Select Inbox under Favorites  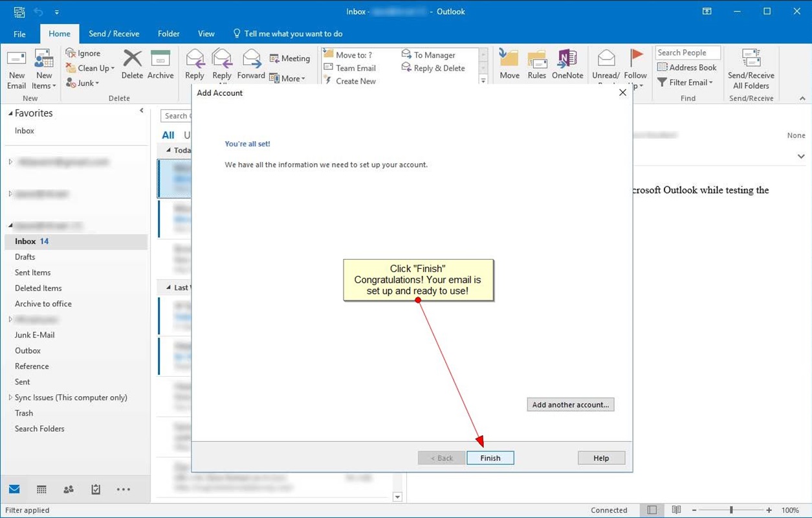25,131
